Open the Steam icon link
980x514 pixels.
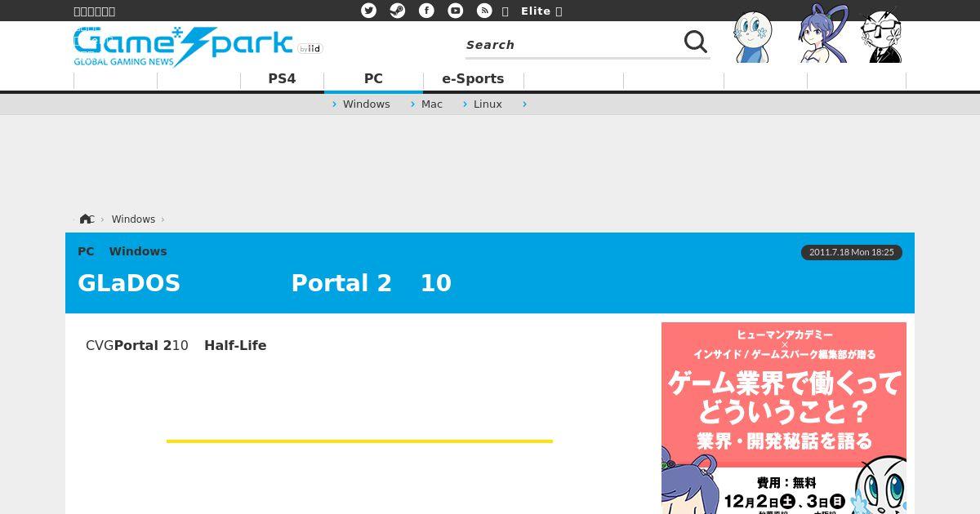click(398, 11)
